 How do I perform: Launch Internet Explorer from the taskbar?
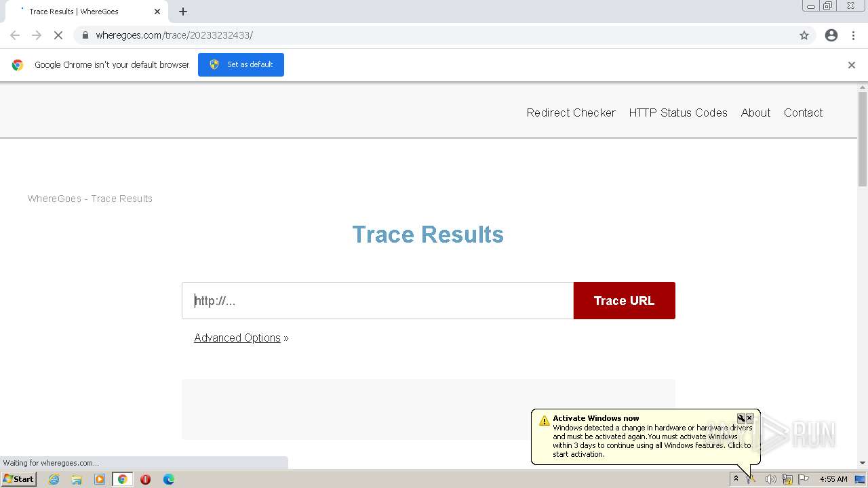[x=54, y=479]
